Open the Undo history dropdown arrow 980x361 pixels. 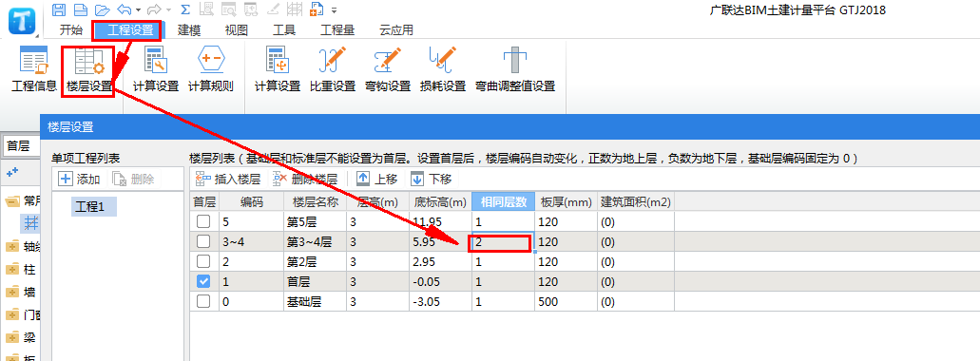(138, 10)
